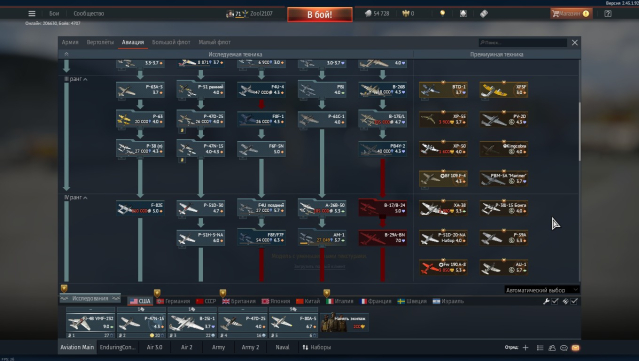Switch to the Вертолёты tab
Screen dimensions: 639x361
(x=100, y=42)
